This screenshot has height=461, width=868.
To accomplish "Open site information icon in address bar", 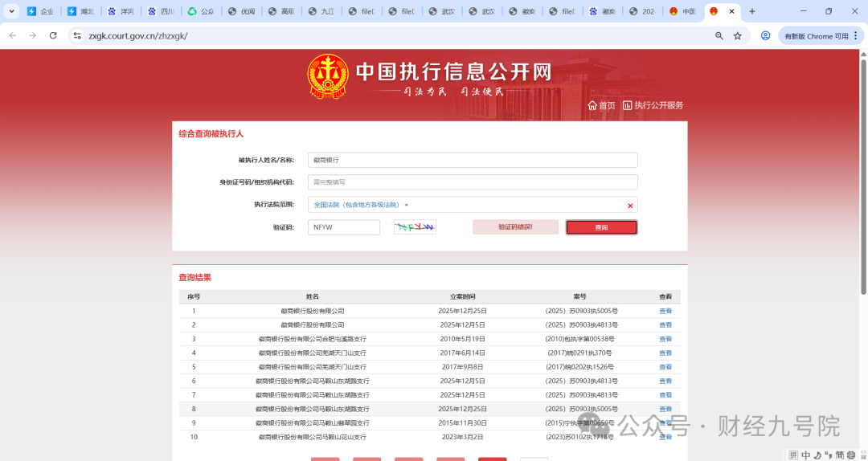I will pyautogui.click(x=77, y=36).
